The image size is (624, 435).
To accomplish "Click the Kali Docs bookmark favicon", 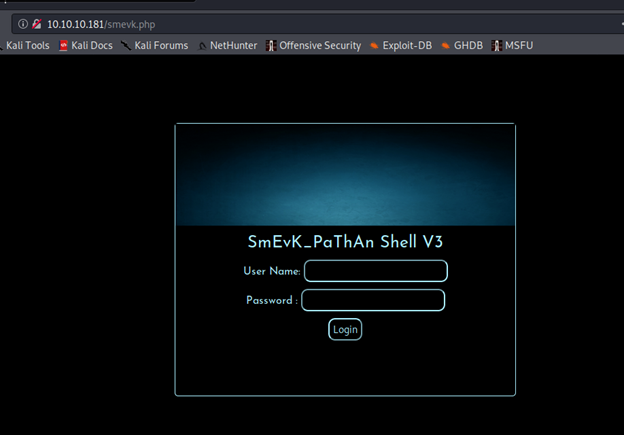I will [63, 45].
